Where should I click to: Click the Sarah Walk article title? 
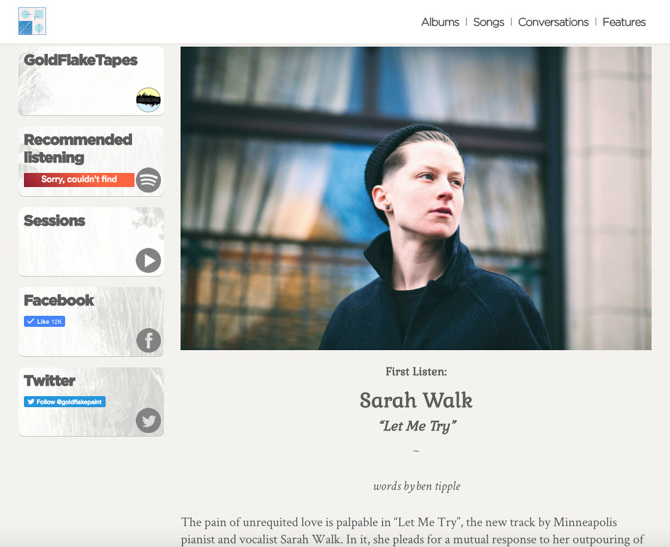(x=416, y=400)
